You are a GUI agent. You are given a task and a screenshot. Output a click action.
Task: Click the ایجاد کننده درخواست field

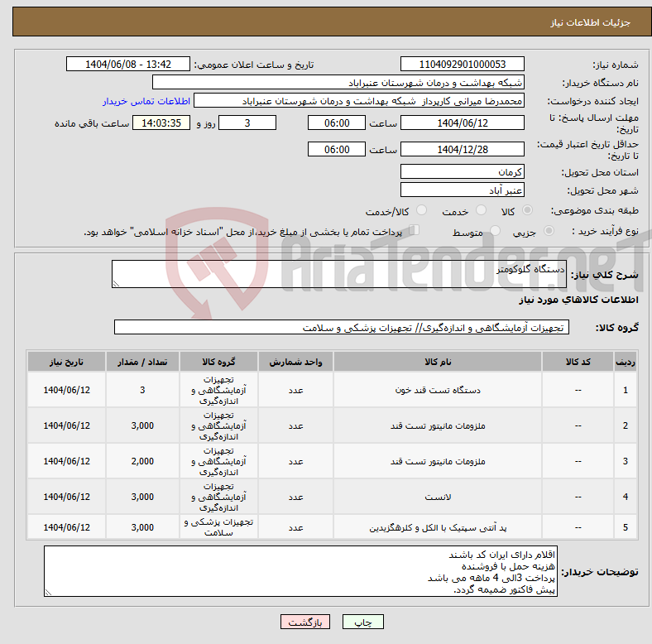(x=359, y=101)
